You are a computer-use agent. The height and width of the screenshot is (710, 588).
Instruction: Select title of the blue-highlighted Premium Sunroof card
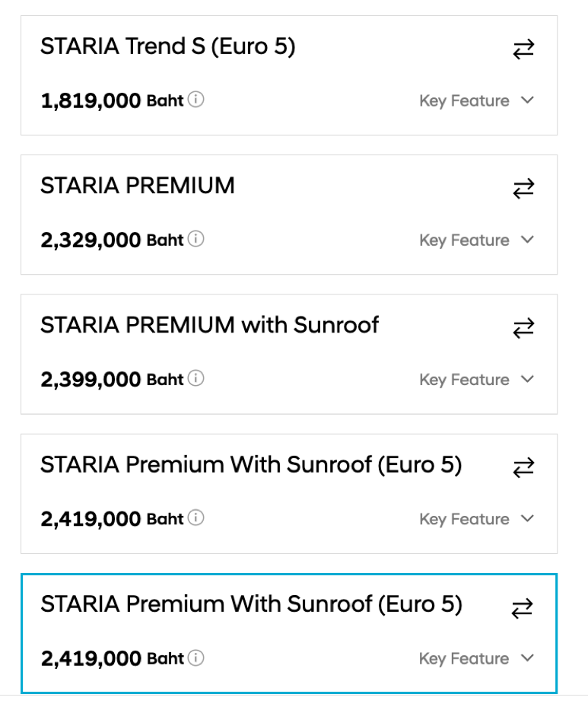pyautogui.click(x=252, y=604)
